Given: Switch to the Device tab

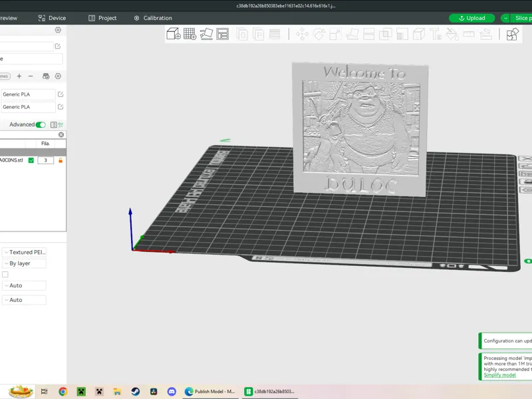Looking at the screenshot, I should coord(52,18).
